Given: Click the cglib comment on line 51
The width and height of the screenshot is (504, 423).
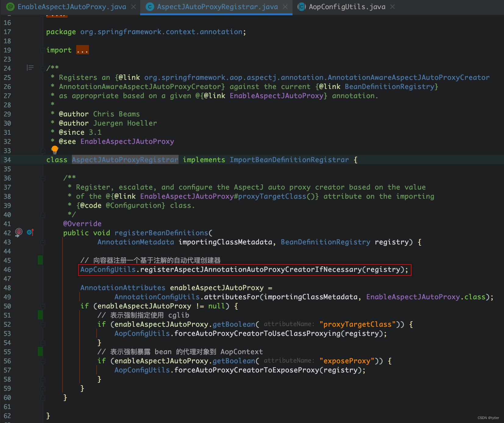Looking at the screenshot, I should pyautogui.click(x=143, y=315).
